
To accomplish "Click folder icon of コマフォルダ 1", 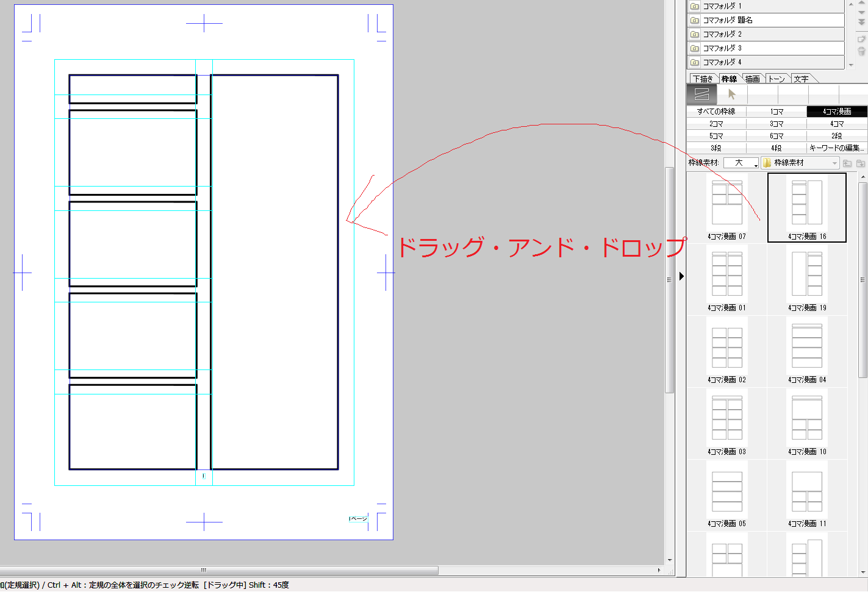I will [x=694, y=6].
